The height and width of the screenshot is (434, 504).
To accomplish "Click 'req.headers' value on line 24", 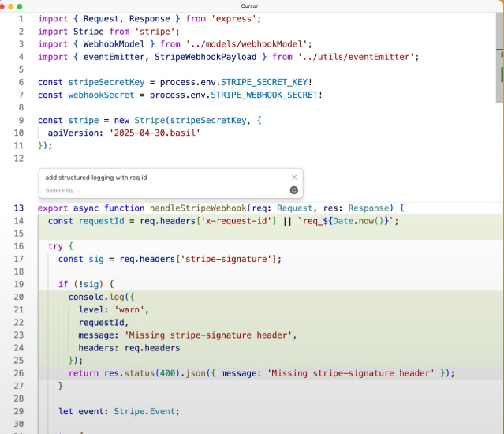I will 152,348.
